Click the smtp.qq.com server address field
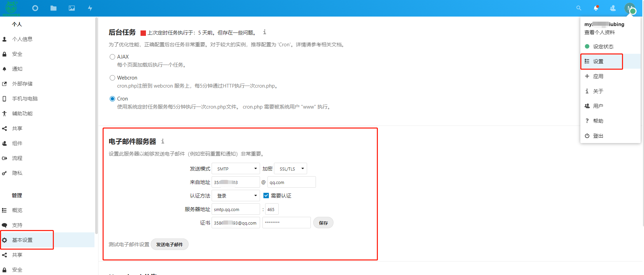 (x=236, y=209)
